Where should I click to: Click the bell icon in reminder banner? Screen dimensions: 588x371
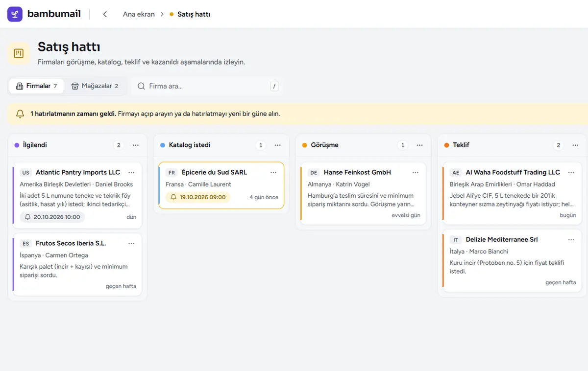tap(20, 114)
